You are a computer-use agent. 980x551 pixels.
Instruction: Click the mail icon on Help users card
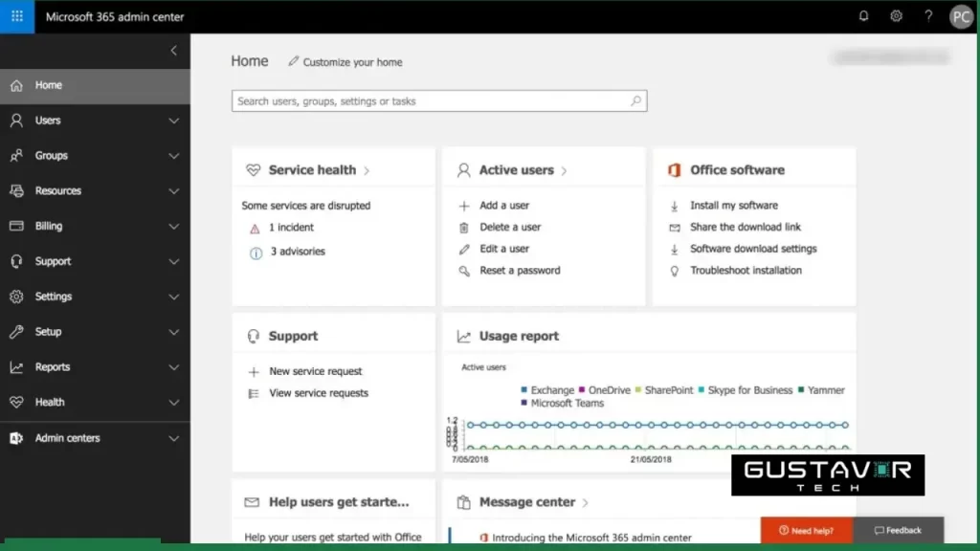click(x=252, y=502)
